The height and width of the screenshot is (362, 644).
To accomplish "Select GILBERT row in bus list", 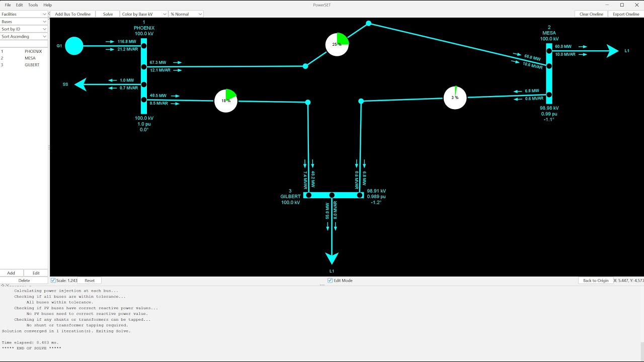I will (24, 65).
